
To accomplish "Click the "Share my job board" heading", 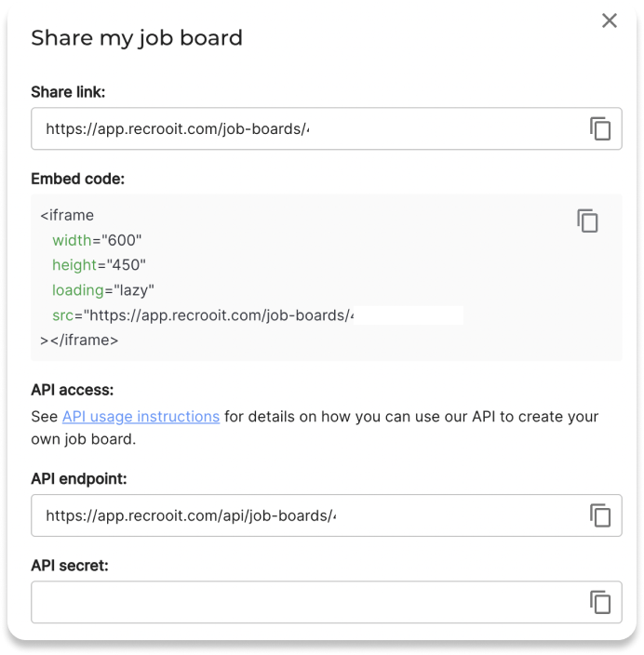I will (137, 38).
